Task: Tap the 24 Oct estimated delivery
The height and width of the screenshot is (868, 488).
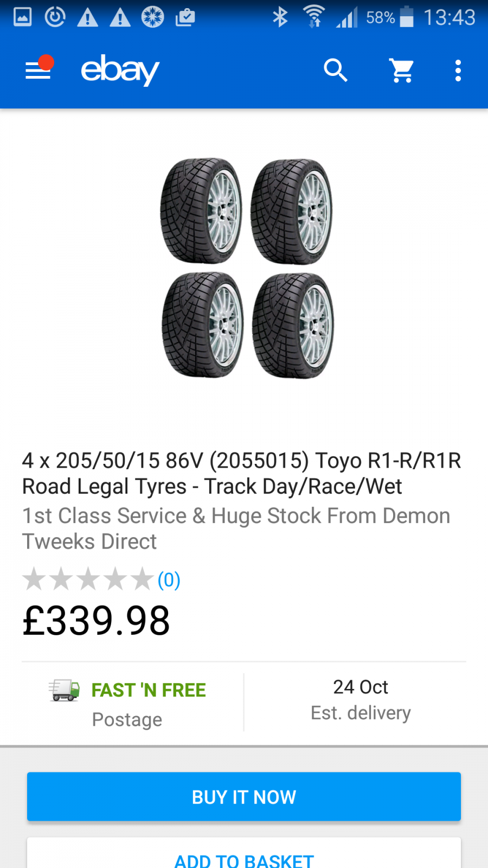Action: click(361, 699)
